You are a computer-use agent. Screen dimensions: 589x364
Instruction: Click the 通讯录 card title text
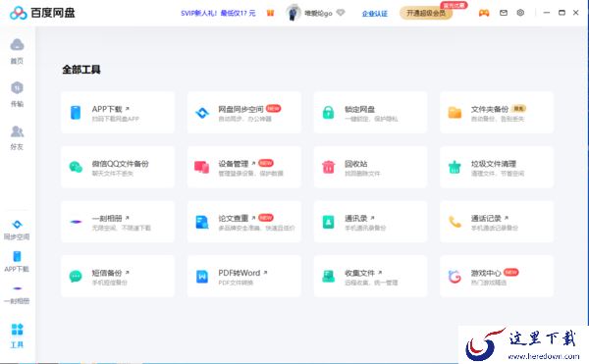(x=356, y=218)
